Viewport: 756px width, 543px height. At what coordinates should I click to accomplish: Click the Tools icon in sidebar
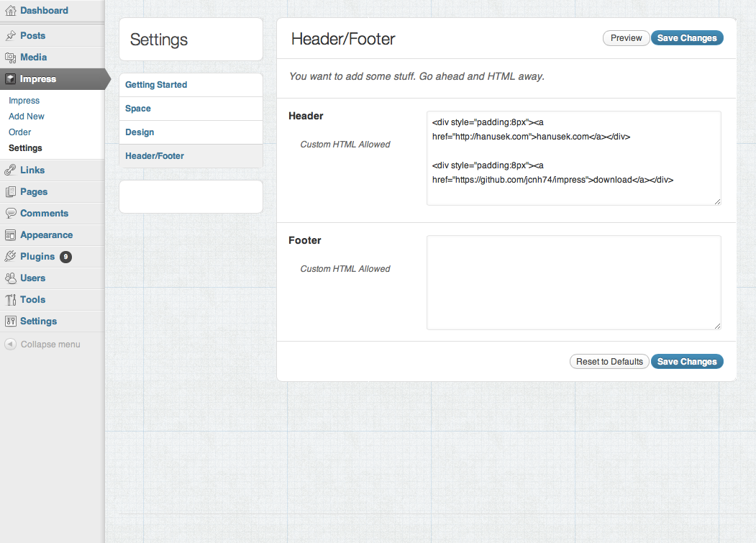10,300
